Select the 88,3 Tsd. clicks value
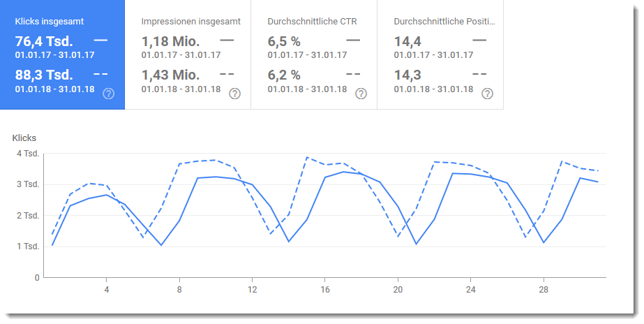644x324 pixels. point(44,75)
